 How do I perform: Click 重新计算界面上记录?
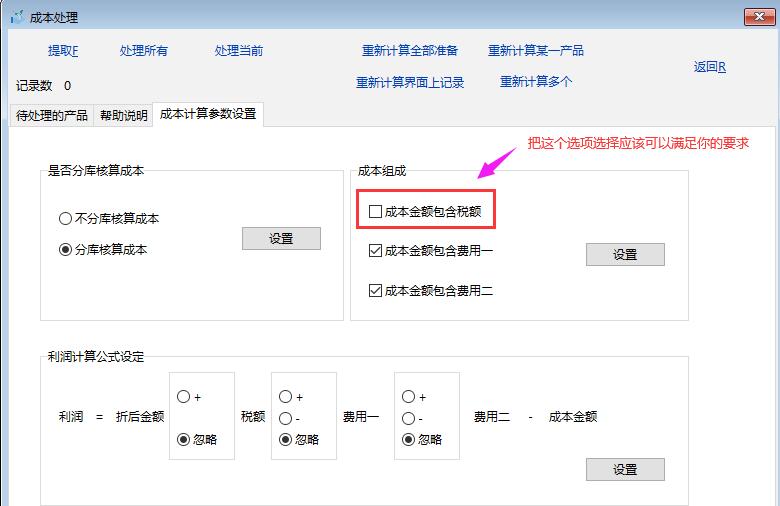[x=410, y=83]
